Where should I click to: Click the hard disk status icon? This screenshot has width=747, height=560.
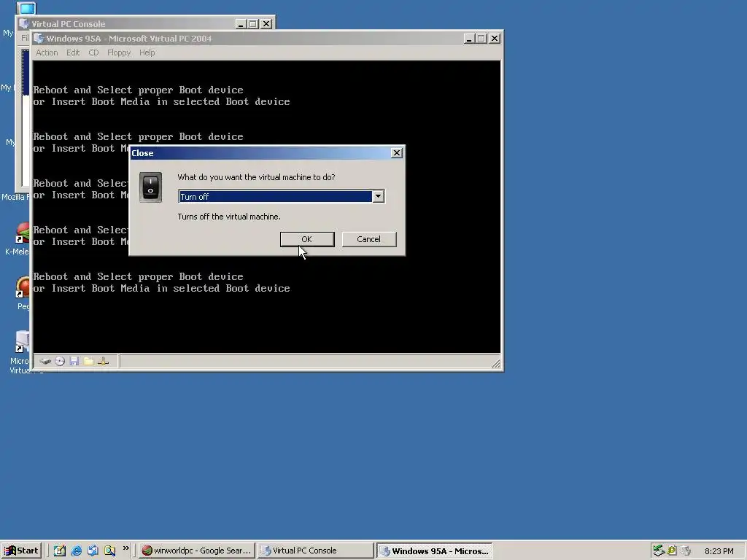tap(45, 362)
